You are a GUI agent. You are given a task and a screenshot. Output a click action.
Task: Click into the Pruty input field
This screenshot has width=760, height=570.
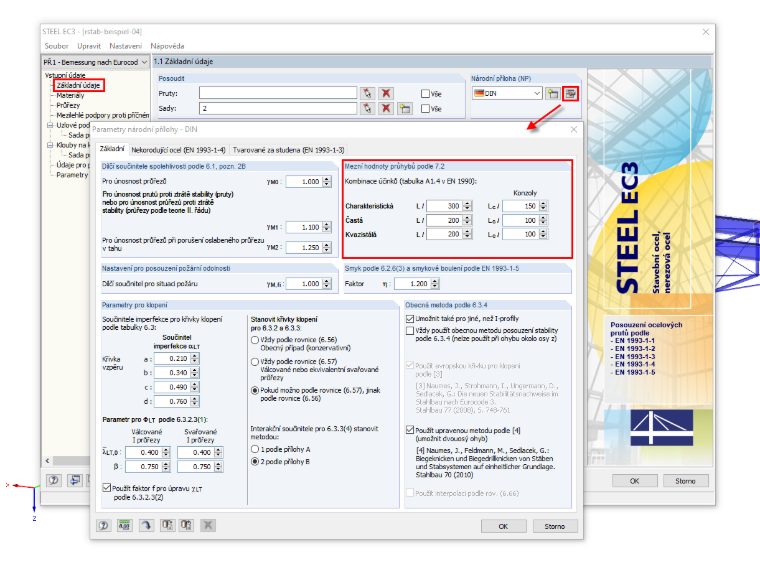[278, 93]
